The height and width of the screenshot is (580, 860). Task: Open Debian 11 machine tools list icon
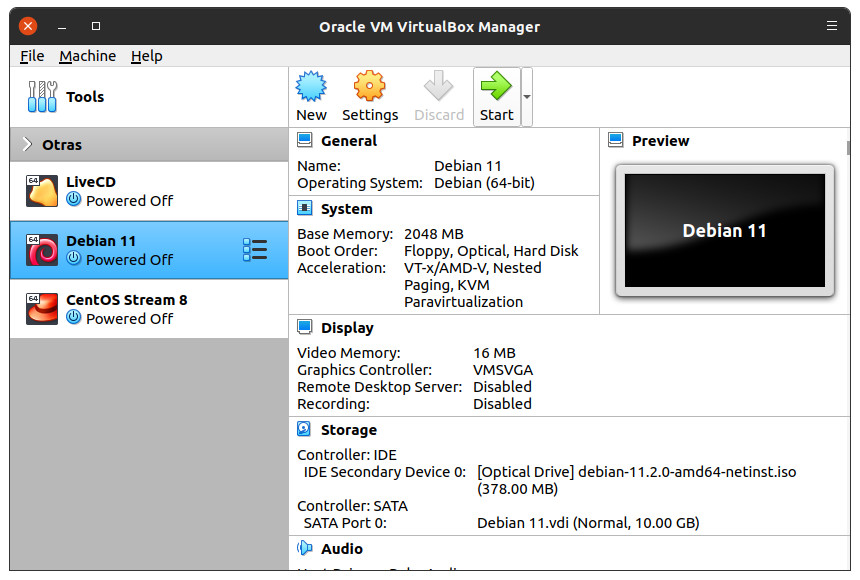[255, 250]
